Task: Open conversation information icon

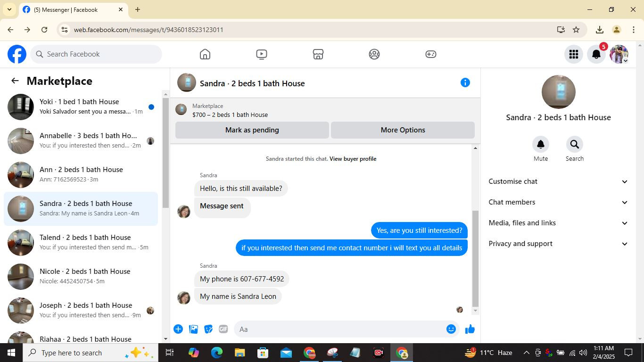Action: (465, 82)
